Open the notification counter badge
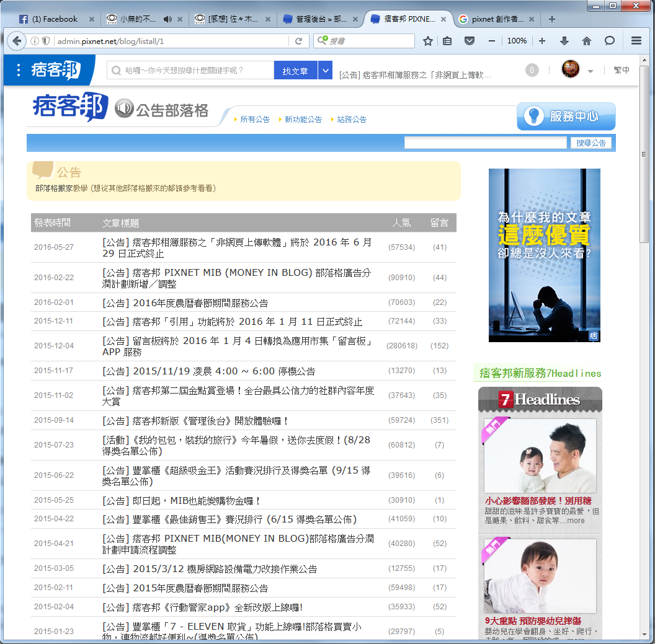 click(532, 70)
